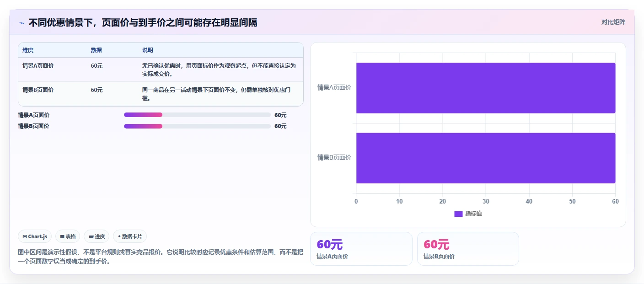Click the 情景A页面价 table row label
Image resolution: width=644 pixels, height=284 pixels.
[x=38, y=66]
